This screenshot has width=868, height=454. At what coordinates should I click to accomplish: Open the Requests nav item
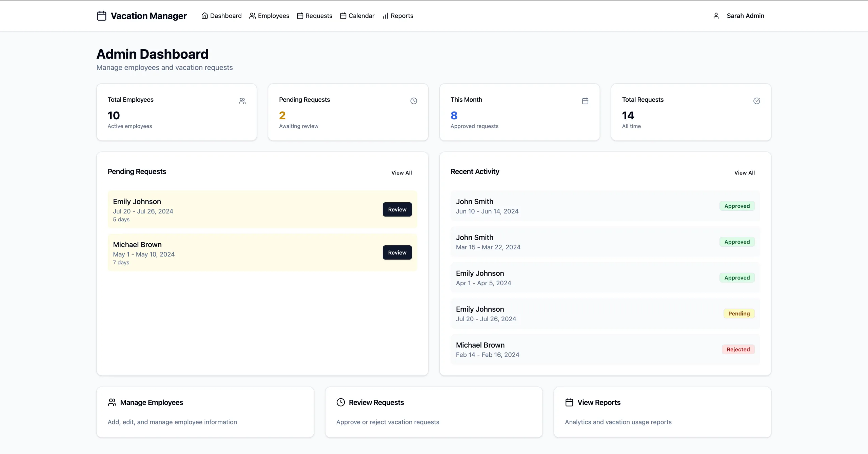click(x=314, y=16)
